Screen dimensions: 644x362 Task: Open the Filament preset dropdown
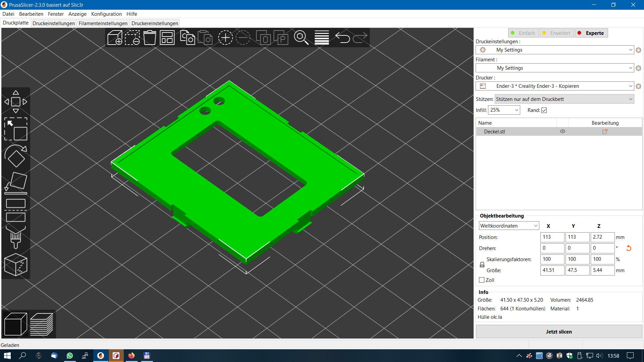click(555, 68)
